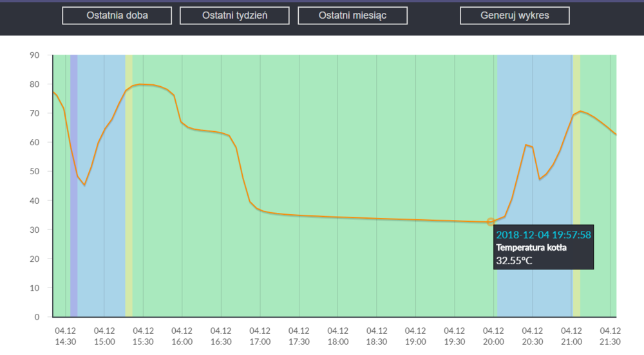Click the 90 label on the y-axis
This screenshot has width=644, height=355.
point(35,55)
